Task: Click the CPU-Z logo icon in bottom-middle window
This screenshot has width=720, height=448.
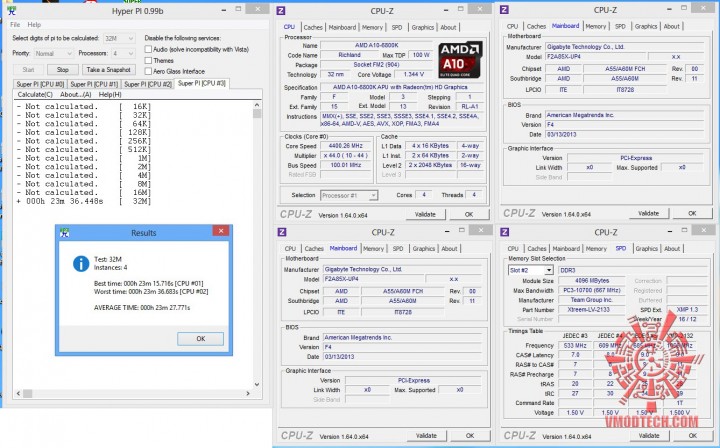Action: point(281,232)
